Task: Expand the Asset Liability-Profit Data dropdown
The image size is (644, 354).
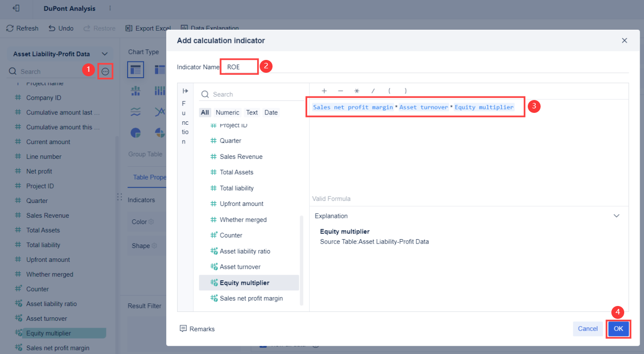Action: 104,54
